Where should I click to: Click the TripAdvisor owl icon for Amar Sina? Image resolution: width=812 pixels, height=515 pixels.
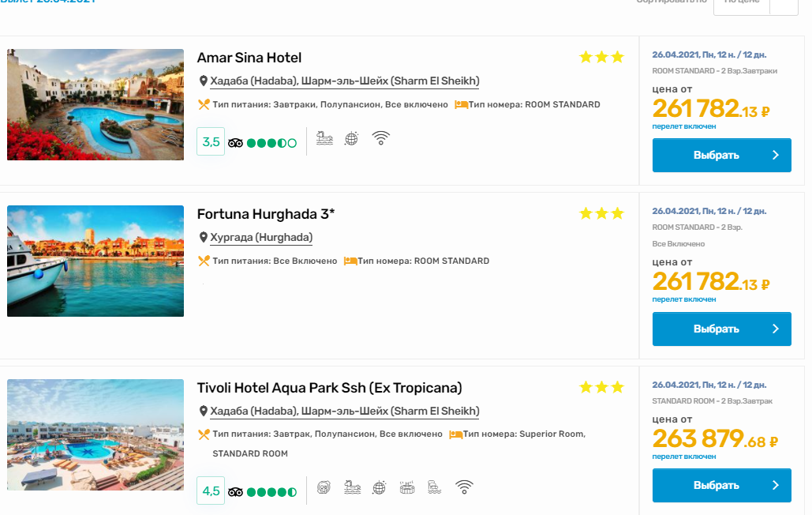coord(236,143)
